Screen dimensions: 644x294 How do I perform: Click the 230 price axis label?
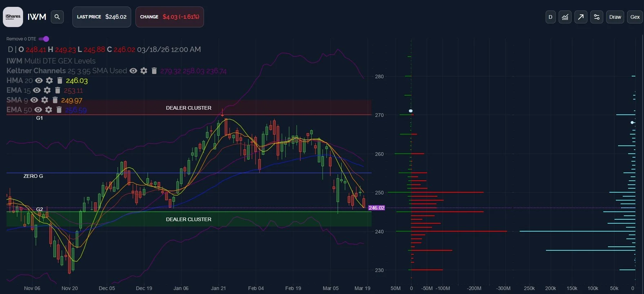click(x=379, y=270)
